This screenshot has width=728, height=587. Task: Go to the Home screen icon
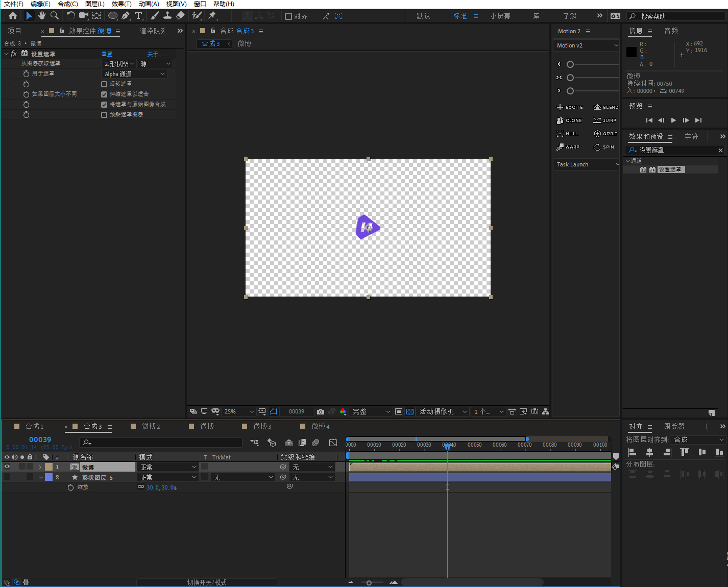tap(13, 16)
